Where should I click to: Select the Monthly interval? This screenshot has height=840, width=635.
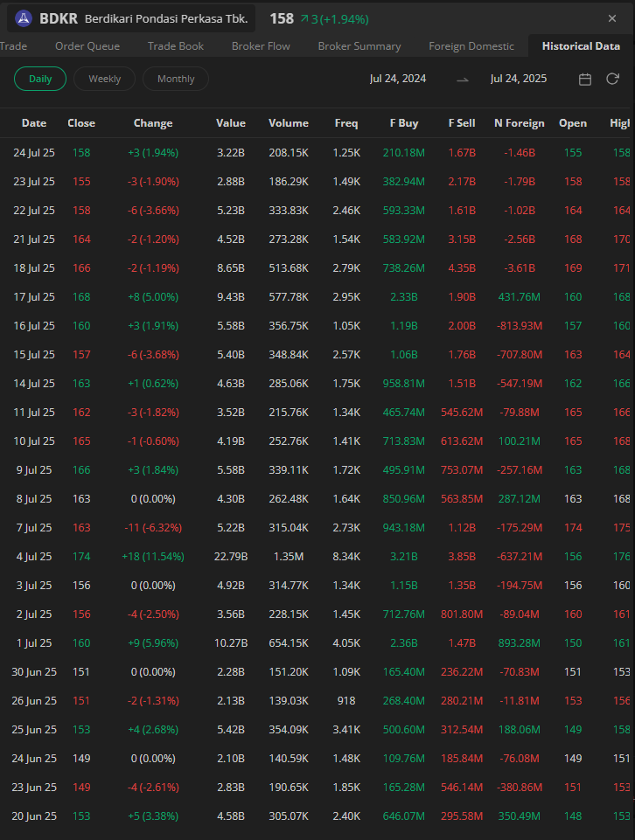pyautogui.click(x=176, y=79)
